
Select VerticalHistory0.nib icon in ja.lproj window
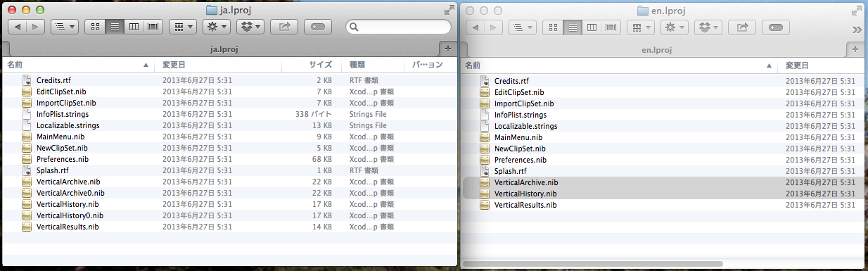[27, 215]
